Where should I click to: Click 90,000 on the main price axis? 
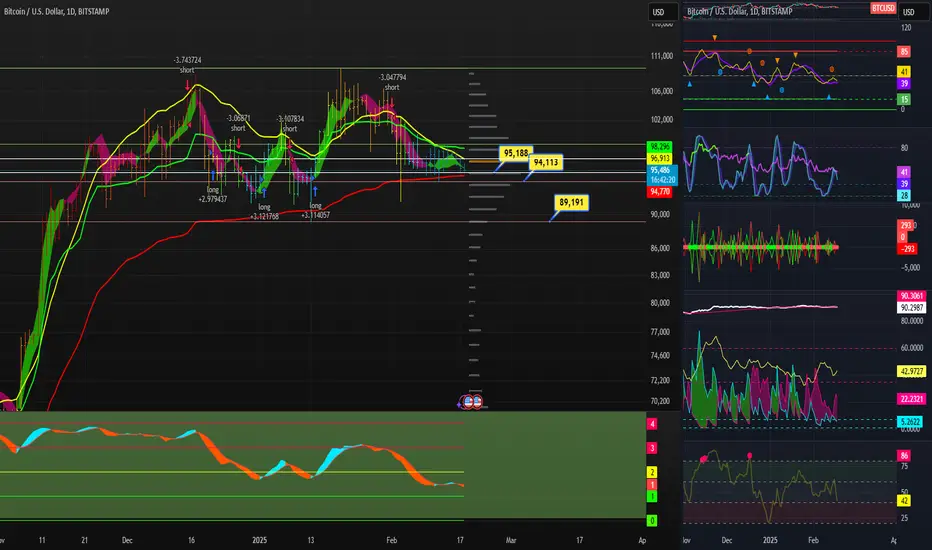(660, 214)
